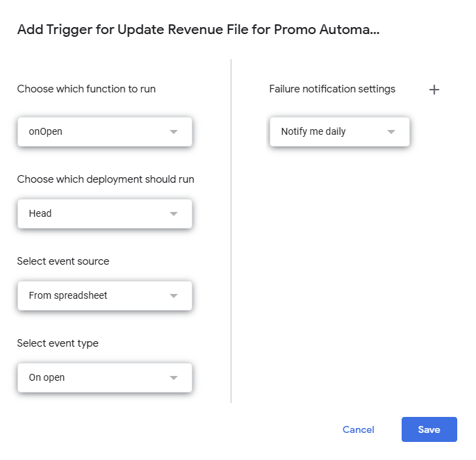Image resolution: width=476 pixels, height=460 pixels.
Task: Click the 'Failure notification settings' heading
Action: pyautogui.click(x=332, y=89)
